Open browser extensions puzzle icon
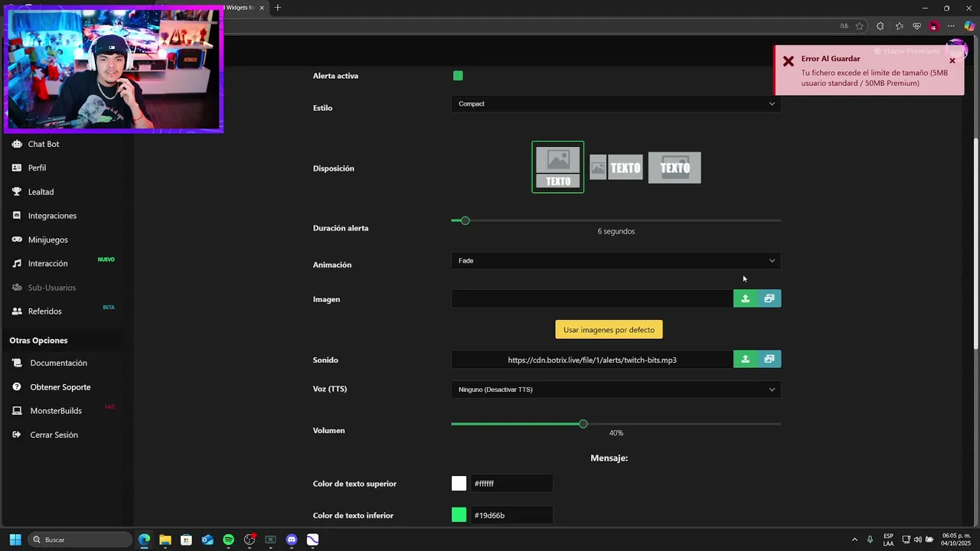This screenshot has width=980, height=551. click(x=880, y=26)
